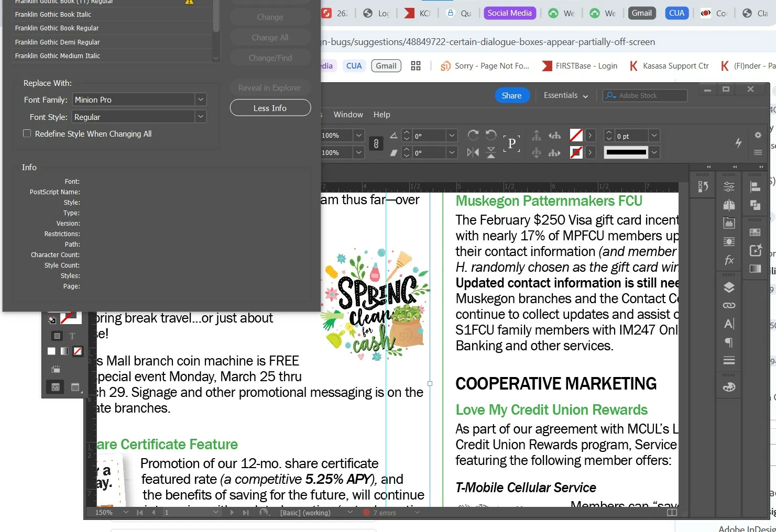The image size is (776, 532).
Task: Click Flip Horizontal icon
Action: [473, 152]
